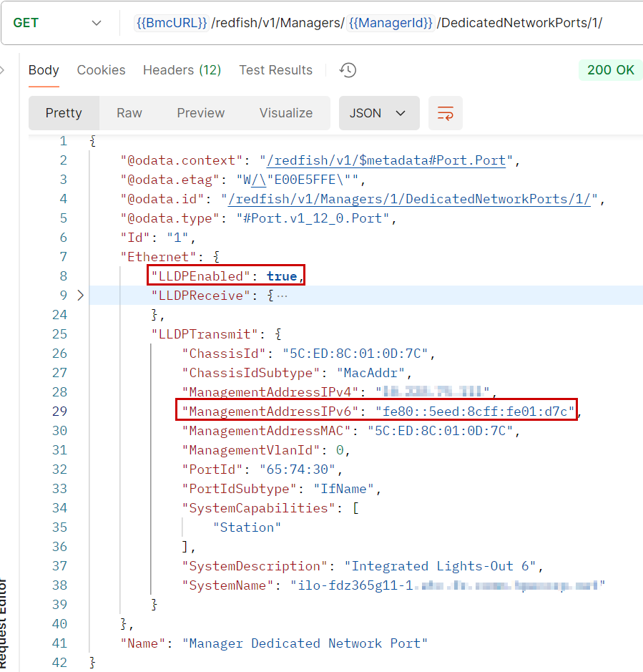Click the "MacAddr" value
This screenshot has width=643, height=672.
click(x=370, y=373)
